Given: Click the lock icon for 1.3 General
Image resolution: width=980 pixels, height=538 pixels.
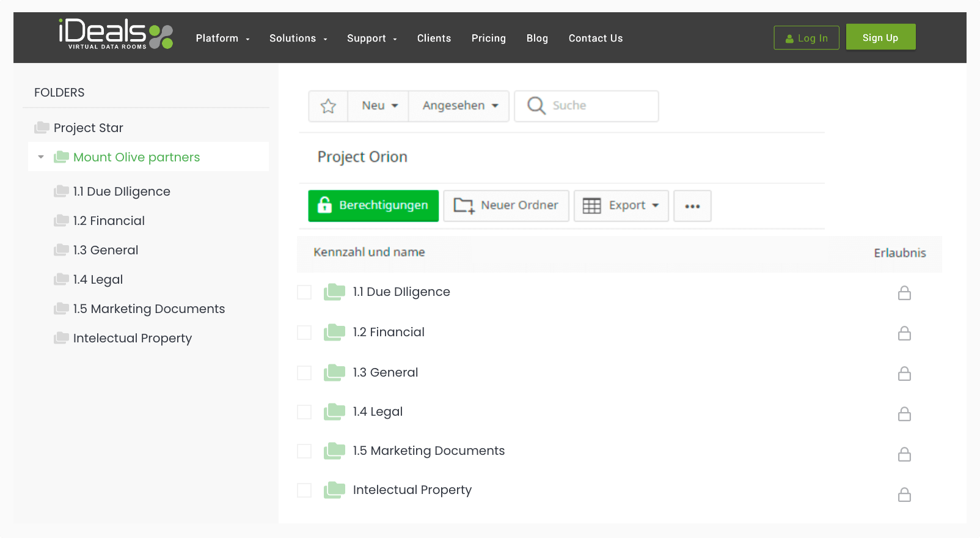Looking at the screenshot, I should pyautogui.click(x=904, y=374).
